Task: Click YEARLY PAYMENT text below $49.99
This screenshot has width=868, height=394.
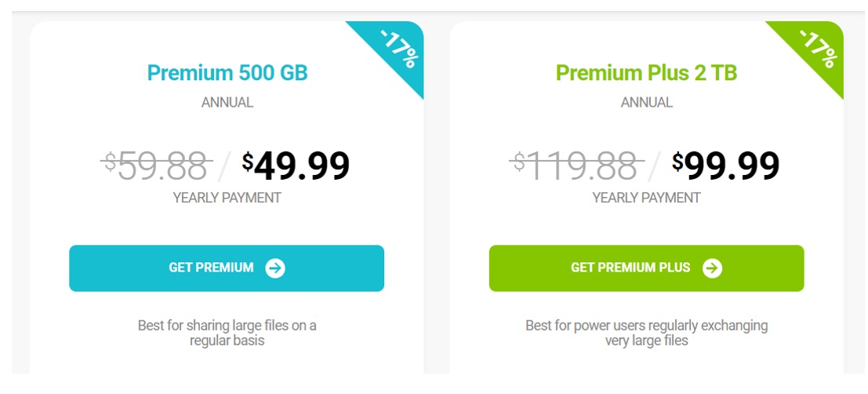Action: point(227,198)
